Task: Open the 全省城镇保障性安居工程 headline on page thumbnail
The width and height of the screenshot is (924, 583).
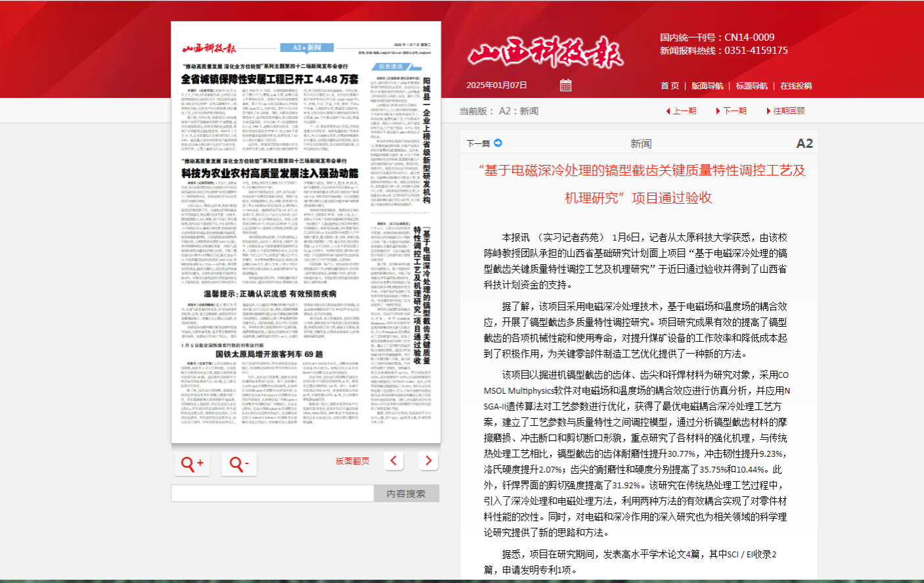Action: point(269,80)
